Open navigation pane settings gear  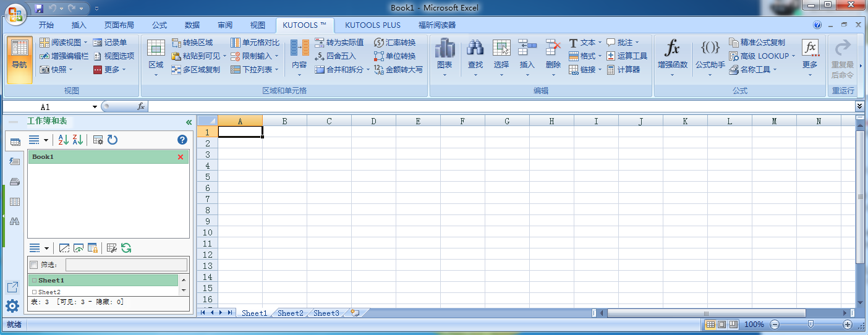[12, 305]
